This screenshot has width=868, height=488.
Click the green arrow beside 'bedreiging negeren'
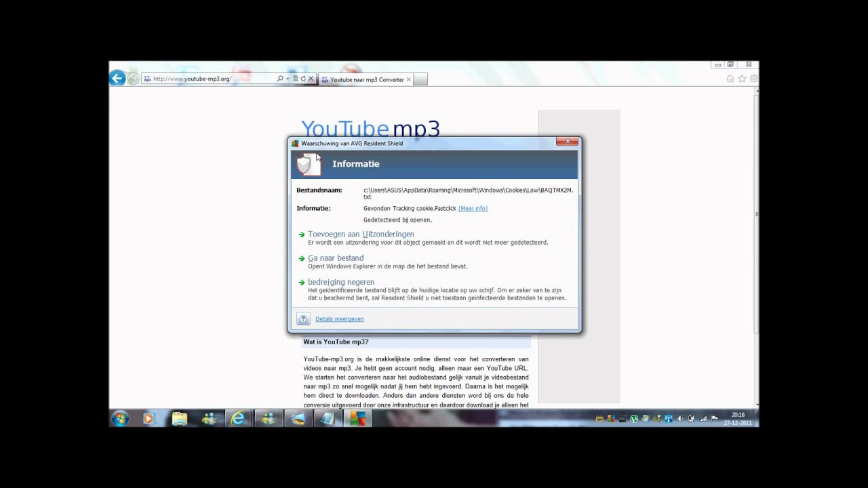coord(302,282)
